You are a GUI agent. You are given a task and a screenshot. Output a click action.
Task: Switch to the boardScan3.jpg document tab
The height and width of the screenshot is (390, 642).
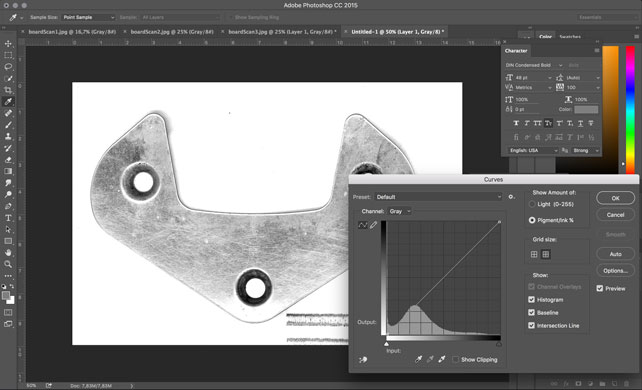pyautogui.click(x=280, y=32)
